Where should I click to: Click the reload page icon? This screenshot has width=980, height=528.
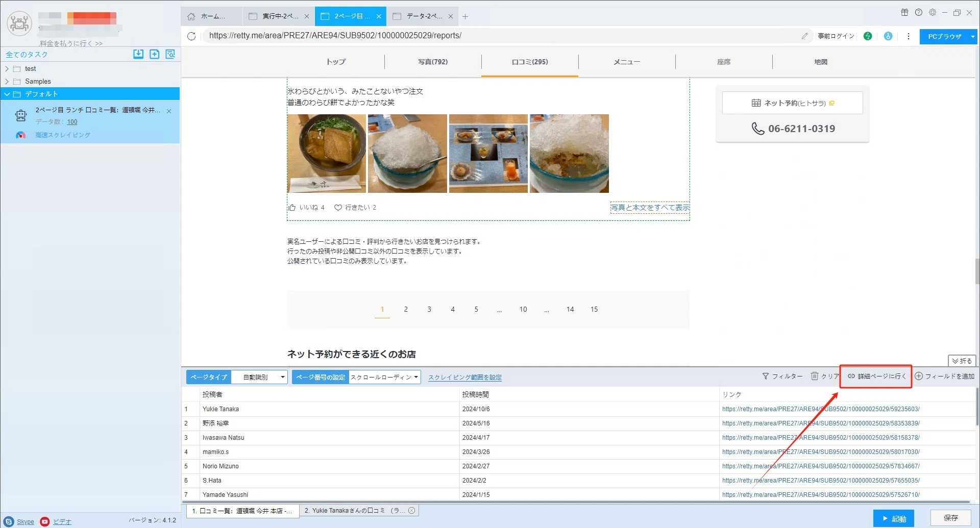[191, 36]
